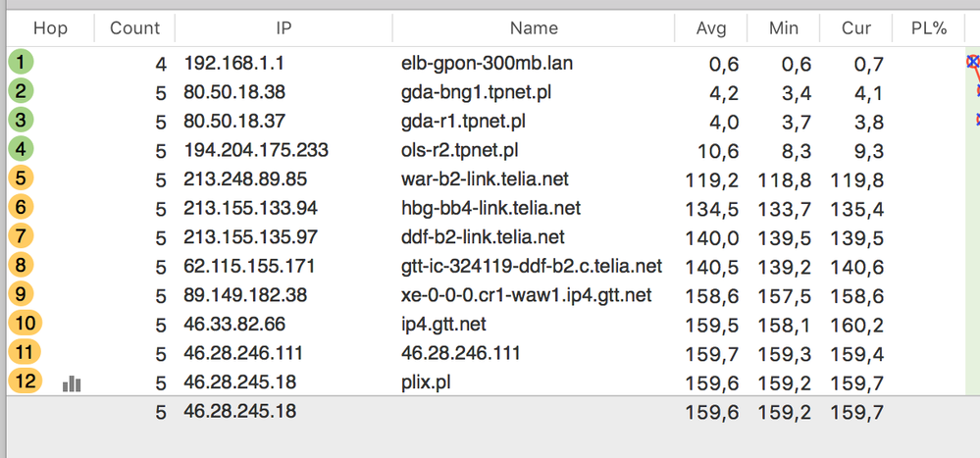Viewport: 980px width, 458px height.
Task: Click the green hop 1 circle icon
Action: click(21, 63)
